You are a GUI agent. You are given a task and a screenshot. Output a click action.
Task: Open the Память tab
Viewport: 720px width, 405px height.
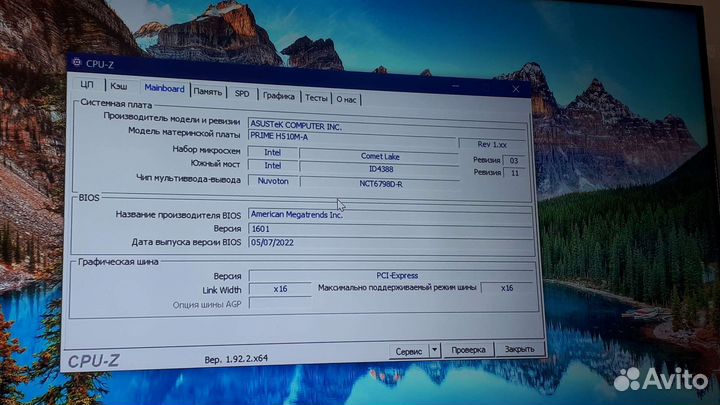[208, 92]
